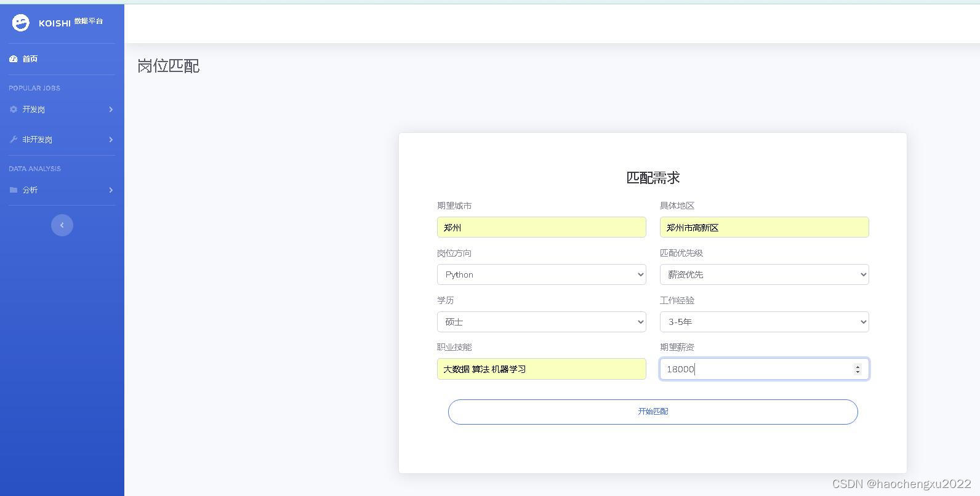
Task: Click the wrench icon beside 非开发岗
Action: [x=14, y=140]
